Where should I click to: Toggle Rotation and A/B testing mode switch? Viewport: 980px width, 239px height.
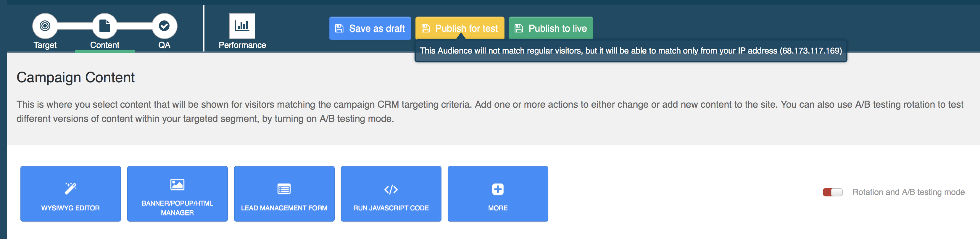click(x=832, y=192)
